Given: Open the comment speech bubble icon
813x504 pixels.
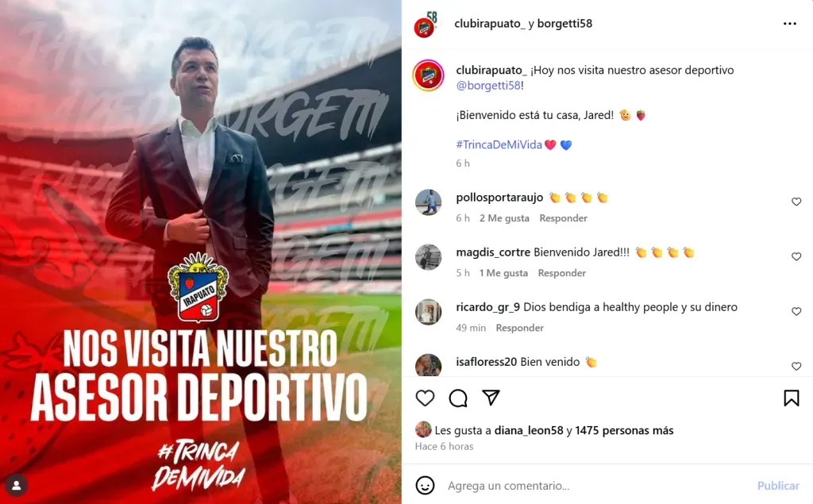Looking at the screenshot, I should tap(458, 398).
